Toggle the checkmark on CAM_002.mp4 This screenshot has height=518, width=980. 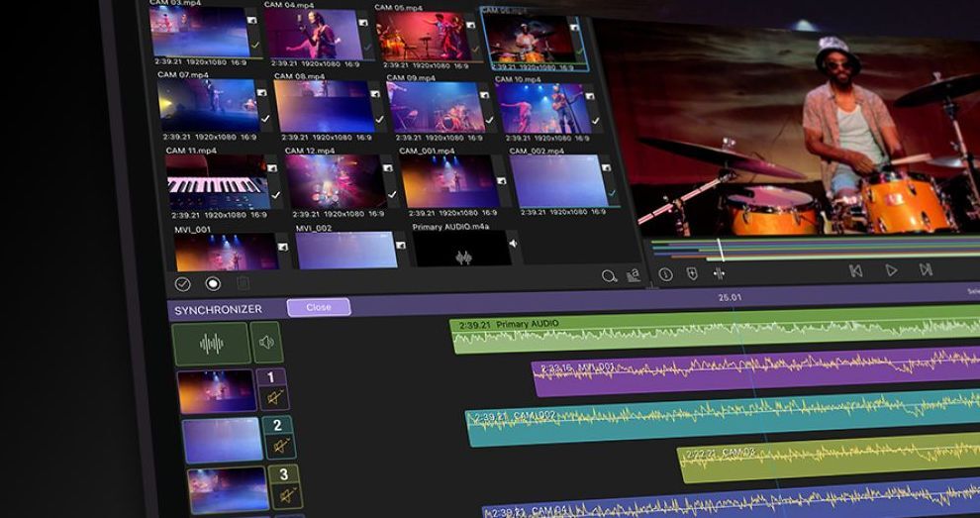point(612,193)
